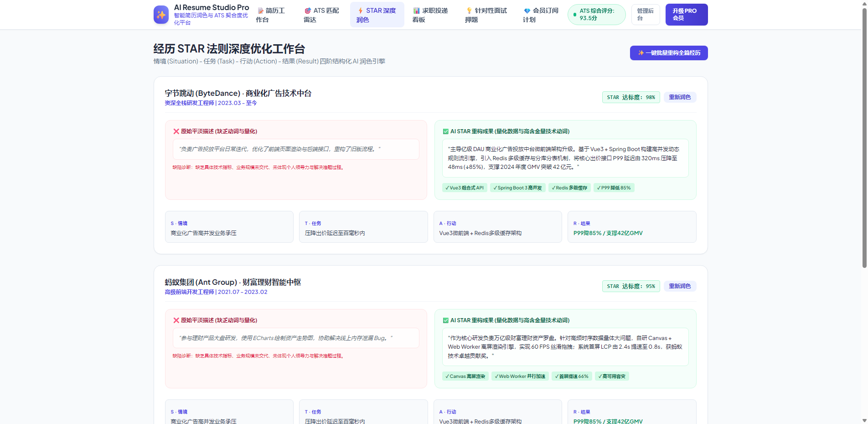The height and width of the screenshot is (424, 868).
Task: Click the 首屏提速 66% tag
Action: (572, 376)
